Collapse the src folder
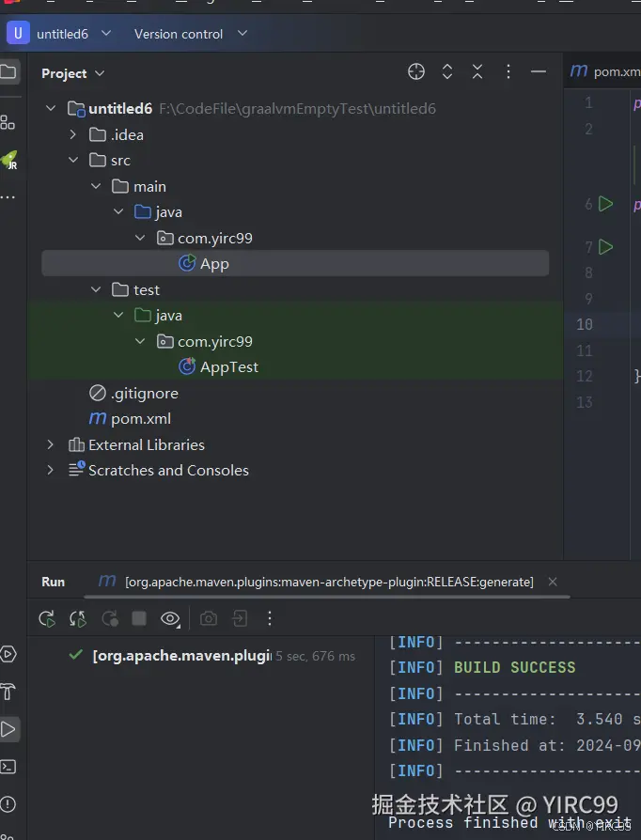Image resolution: width=641 pixels, height=840 pixels. (73, 160)
